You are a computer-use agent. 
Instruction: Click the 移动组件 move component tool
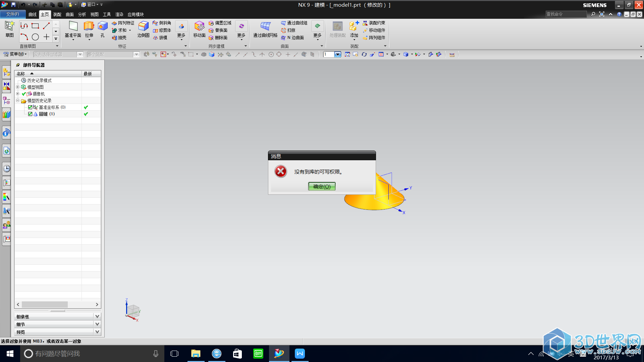tap(374, 30)
